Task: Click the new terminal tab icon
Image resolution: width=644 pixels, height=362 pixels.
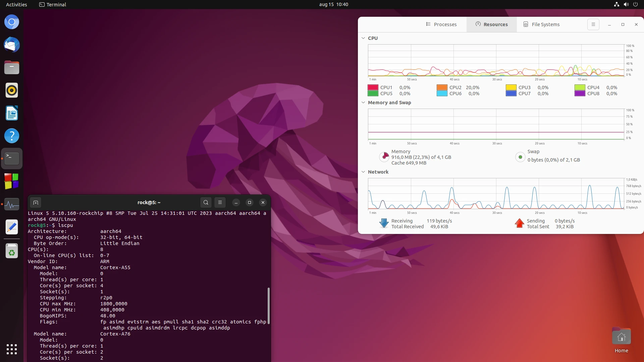Action: [36, 202]
